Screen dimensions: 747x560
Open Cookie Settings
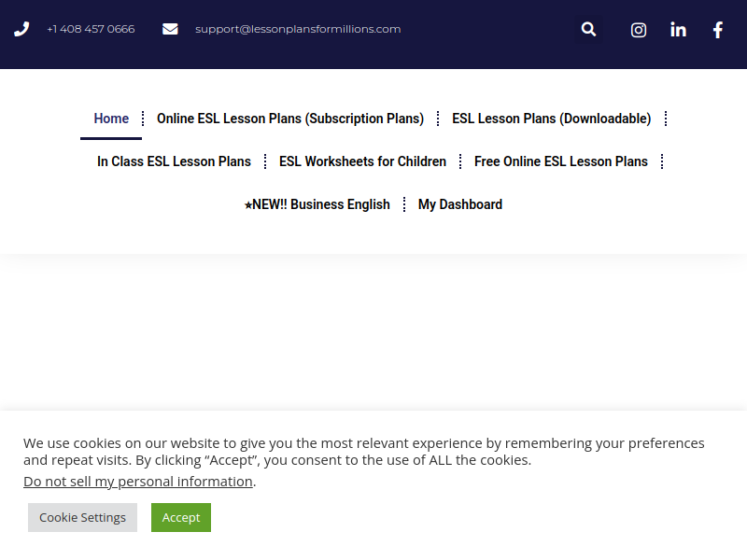click(x=82, y=518)
